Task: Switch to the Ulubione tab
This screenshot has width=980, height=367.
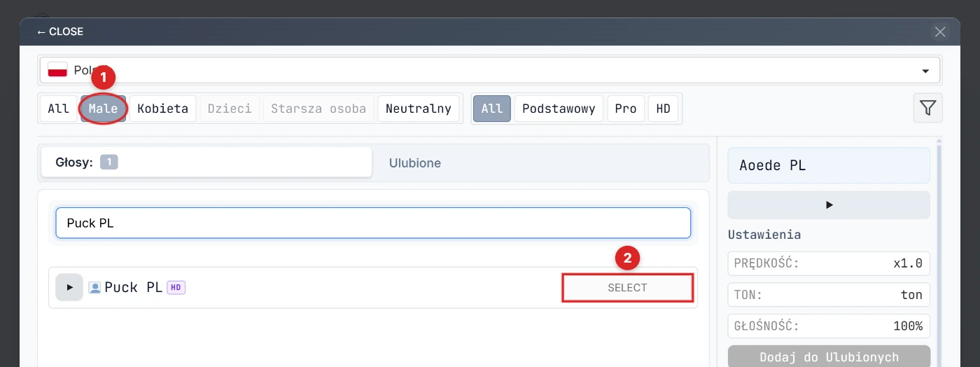Action: click(x=415, y=163)
